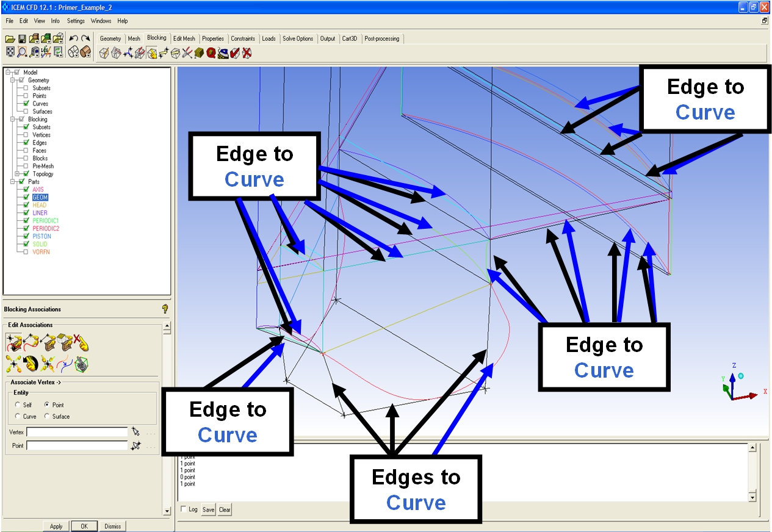Collapse the Geometry tree branch
Viewport: 772px width, 532px height.
(12, 81)
